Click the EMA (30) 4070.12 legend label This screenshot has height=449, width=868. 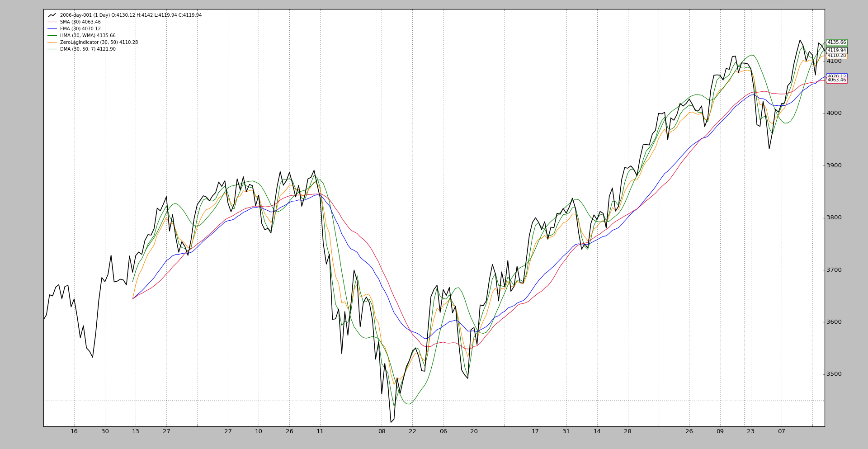80,29
